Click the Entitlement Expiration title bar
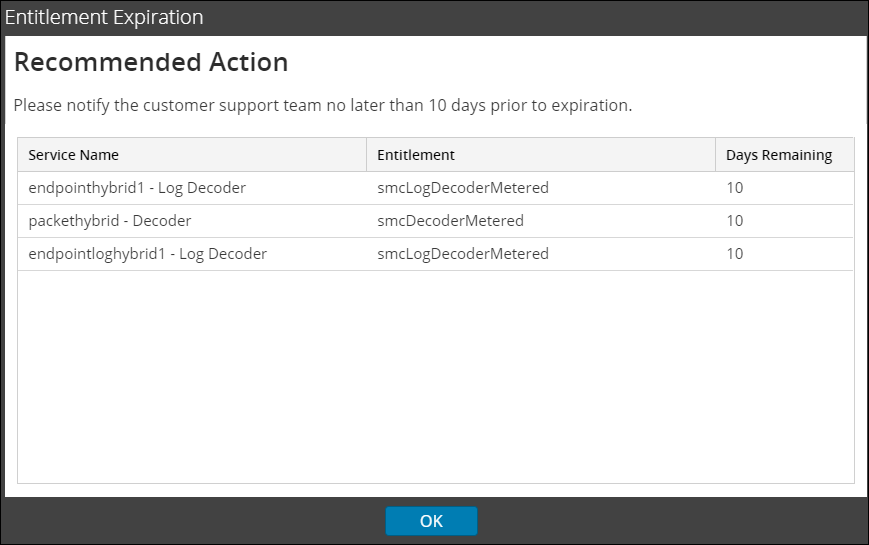Screen dimensions: 869x545 click(104, 17)
